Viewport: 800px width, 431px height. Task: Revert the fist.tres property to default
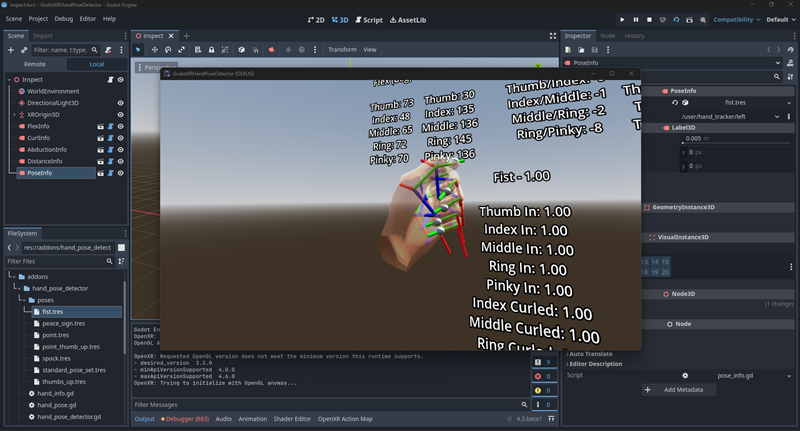click(675, 103)
